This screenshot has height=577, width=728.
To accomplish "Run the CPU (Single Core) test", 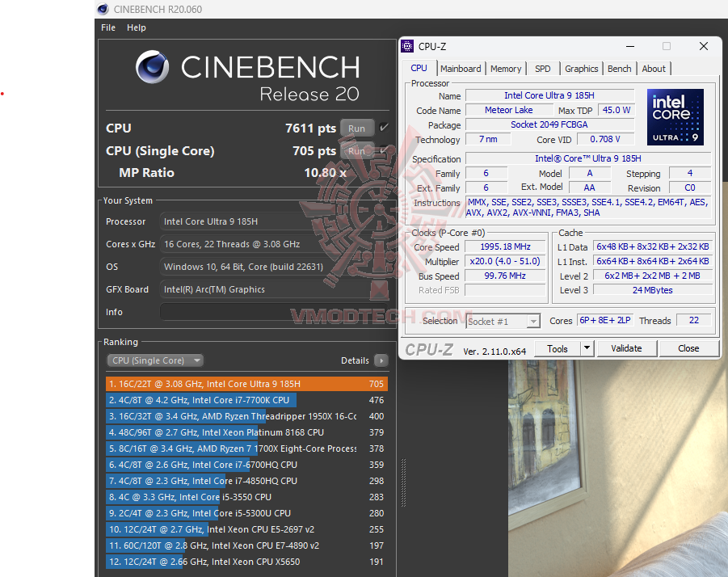I will (x=357, y=151).
